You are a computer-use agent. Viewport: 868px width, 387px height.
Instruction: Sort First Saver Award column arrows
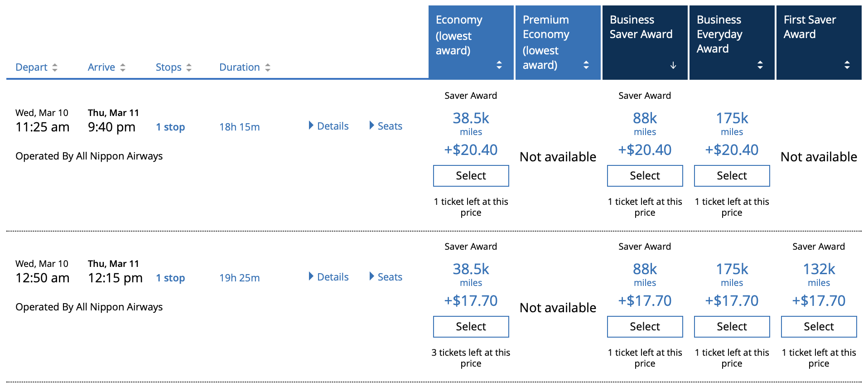pyautogui.click(x=847, y=65)
